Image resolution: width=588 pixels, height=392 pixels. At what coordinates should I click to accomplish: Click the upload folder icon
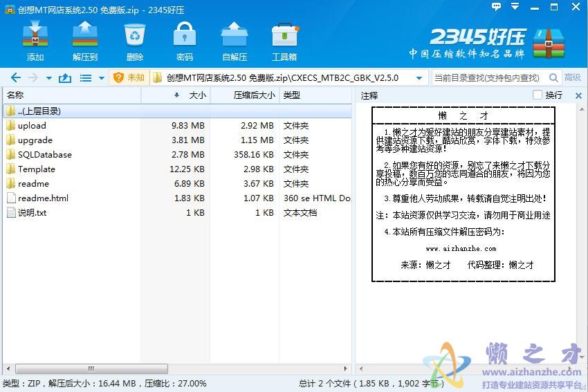pyautogui.click(x=11, y=125)
